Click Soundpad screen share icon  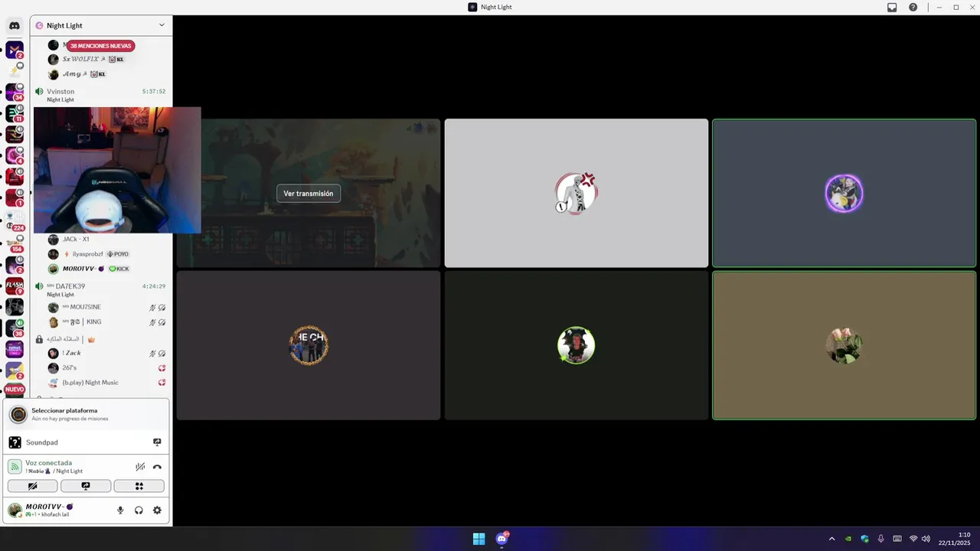pos(157,442)
